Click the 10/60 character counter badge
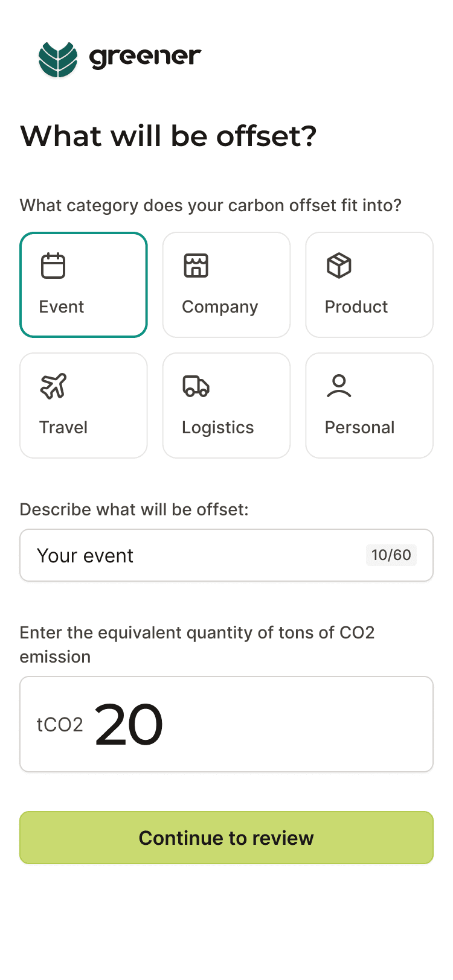 point(391,555)
